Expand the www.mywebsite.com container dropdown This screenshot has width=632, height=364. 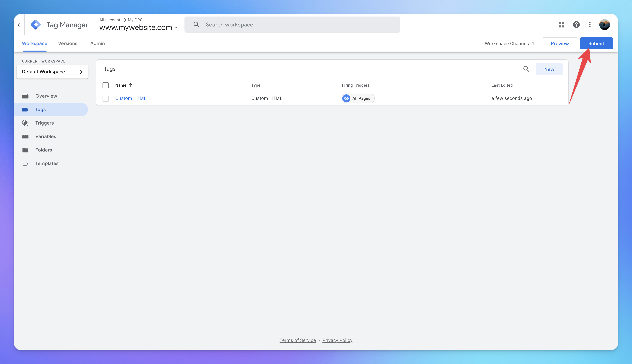tap(176, 27)
